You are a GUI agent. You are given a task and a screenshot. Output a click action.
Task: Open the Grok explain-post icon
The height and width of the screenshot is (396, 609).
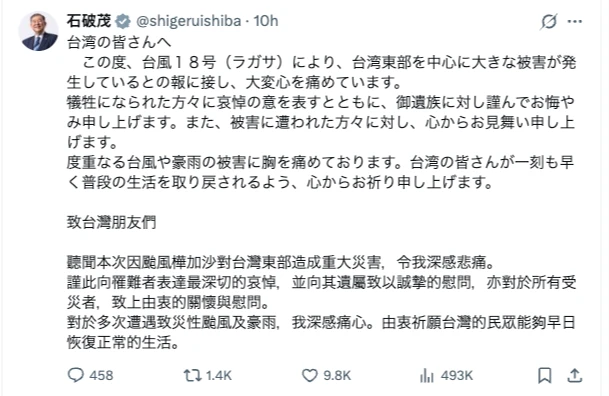[x=548, y=21]
